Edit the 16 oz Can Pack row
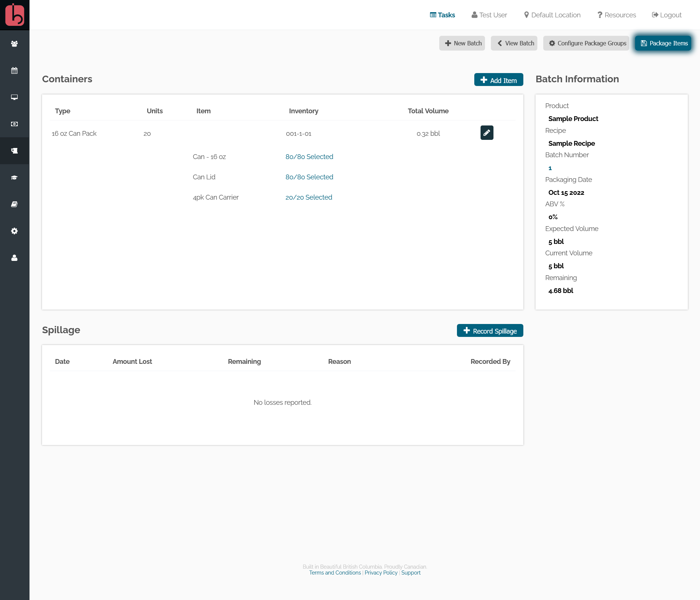 click(x=487, y=132)
